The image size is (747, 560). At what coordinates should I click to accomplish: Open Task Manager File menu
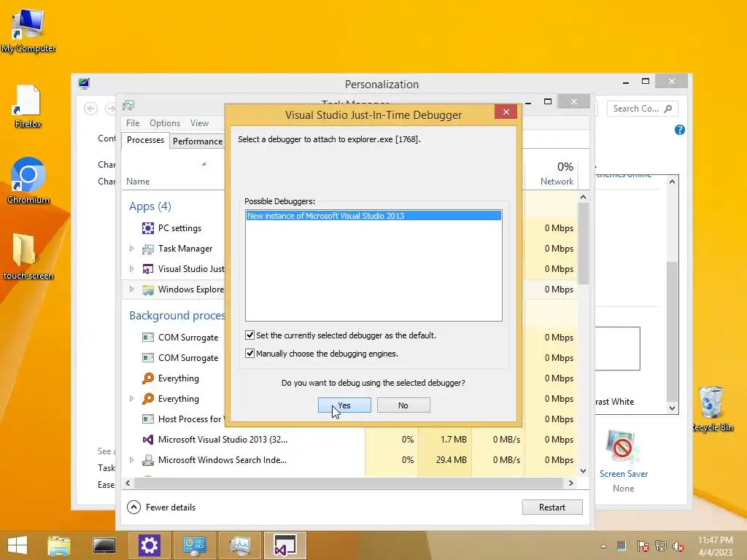coord(133,122)
